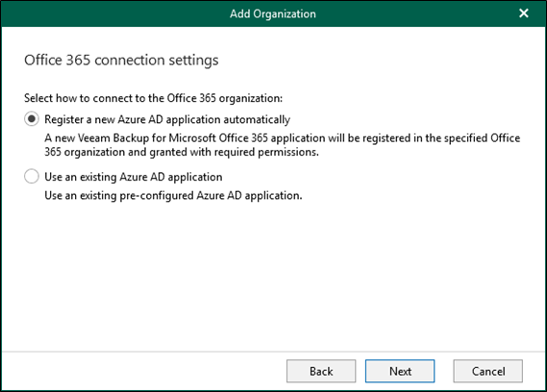Select the Register a new Azure AD application radio button
547x392 pixels.
[32, 119]
